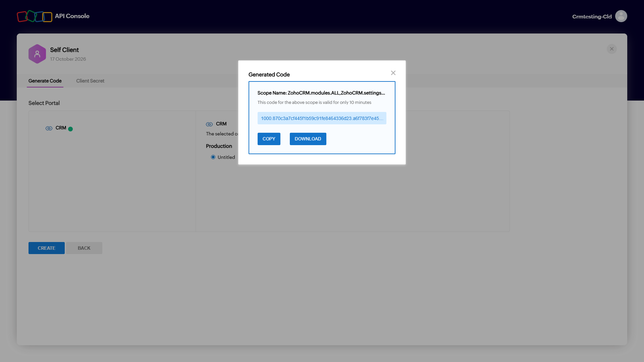644x362 pixels.
Task: Click the Crmtesting-Cld account name
Action: point(592,16)
